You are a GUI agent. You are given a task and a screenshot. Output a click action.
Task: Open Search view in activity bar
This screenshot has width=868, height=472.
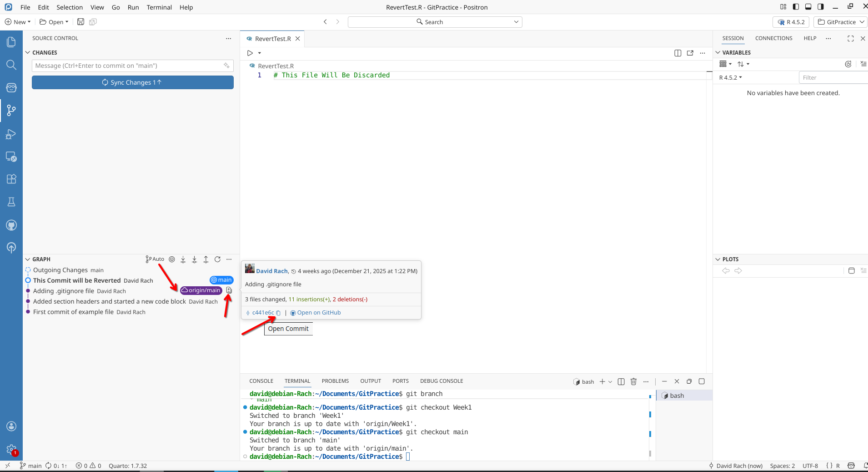click(x=11, y=65)
